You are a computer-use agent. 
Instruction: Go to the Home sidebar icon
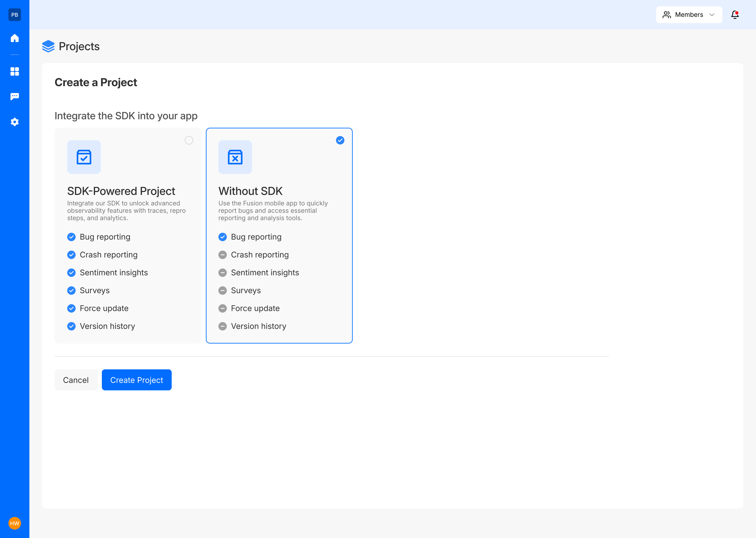click(14, 38)
